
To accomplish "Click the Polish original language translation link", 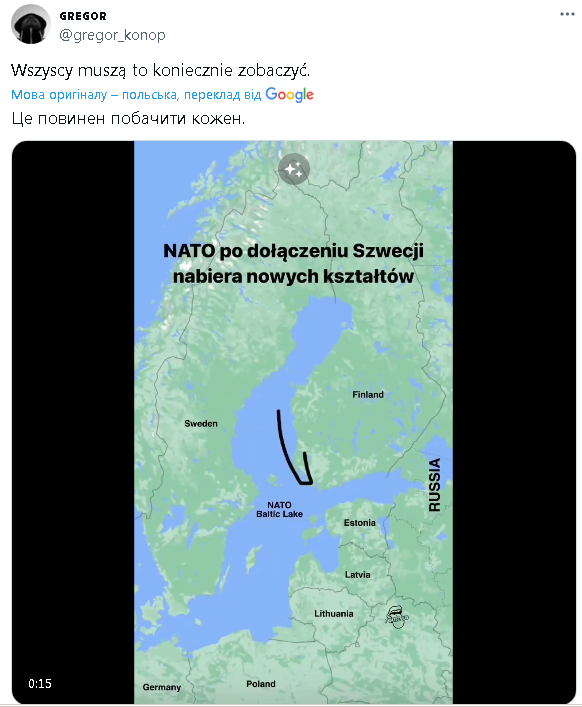I will (136, 95).
